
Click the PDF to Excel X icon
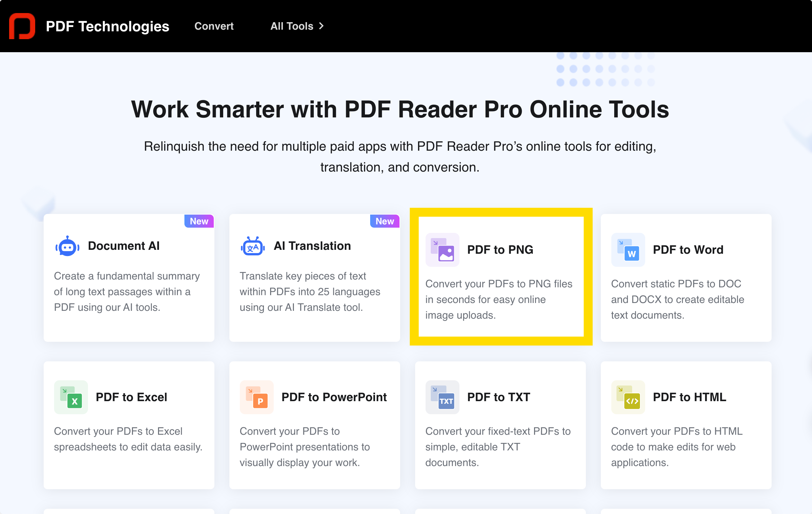click(71, 397)
